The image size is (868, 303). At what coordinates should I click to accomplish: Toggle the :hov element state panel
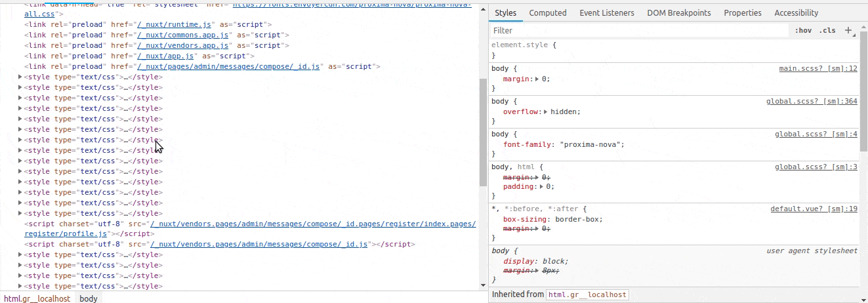tap(803, 31)
